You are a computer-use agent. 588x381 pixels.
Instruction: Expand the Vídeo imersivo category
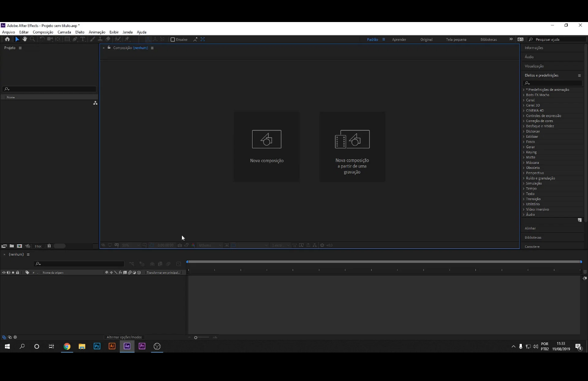point(524,209)
